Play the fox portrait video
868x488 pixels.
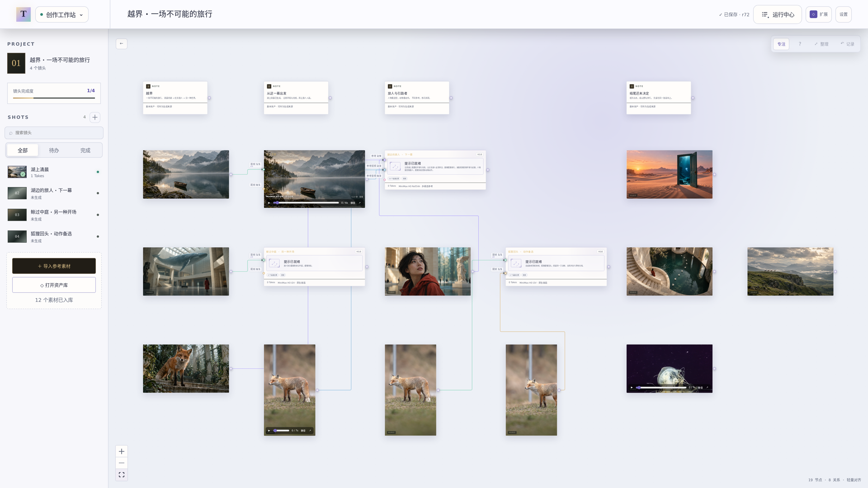(x=269, y=431)
